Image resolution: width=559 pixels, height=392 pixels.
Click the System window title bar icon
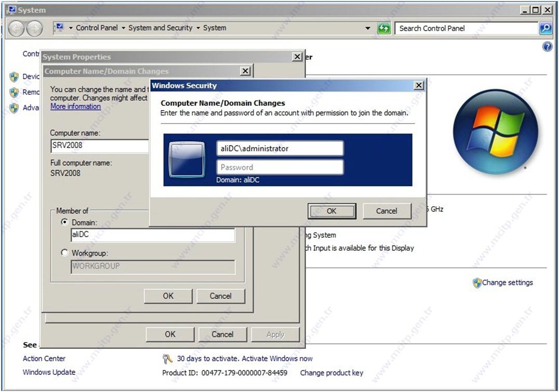pos(12,10)
